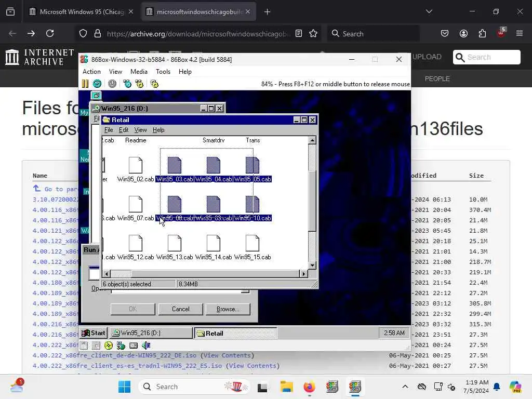Viewport: 532px width, 399px height.
Task: Select the Win95_15.cab file icon
Action: 252,243
